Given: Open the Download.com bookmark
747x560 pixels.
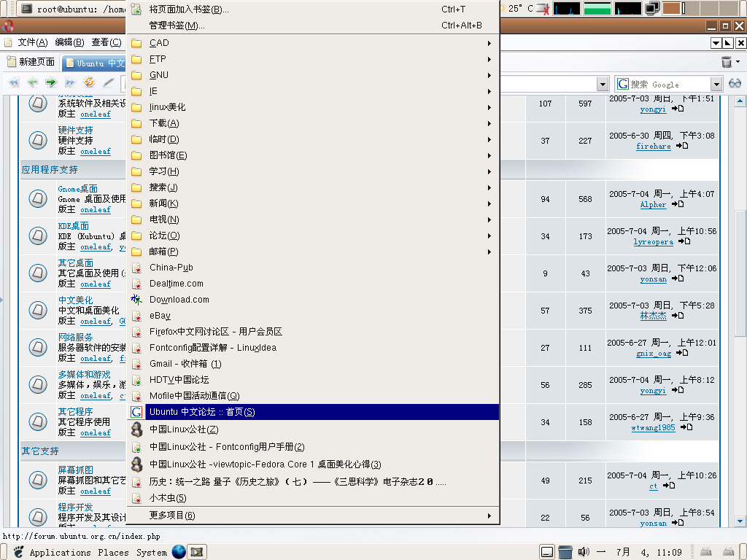Looking at the screenshot, I should click(x=314, y=300).
